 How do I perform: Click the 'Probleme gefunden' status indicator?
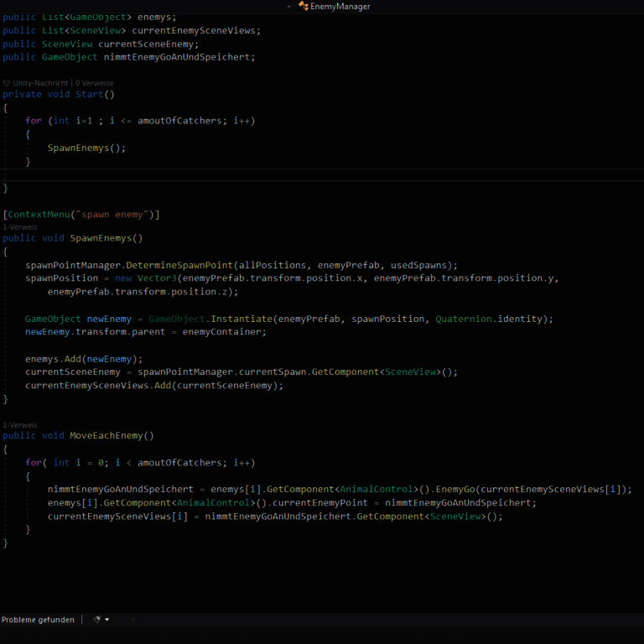tap(38, 620)
